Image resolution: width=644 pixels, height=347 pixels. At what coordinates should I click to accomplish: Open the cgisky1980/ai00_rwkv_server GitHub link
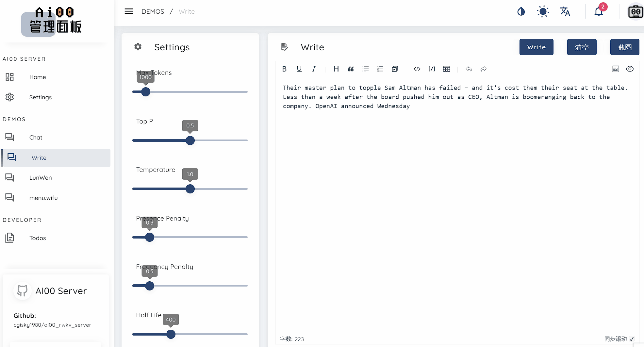(52, 325)
